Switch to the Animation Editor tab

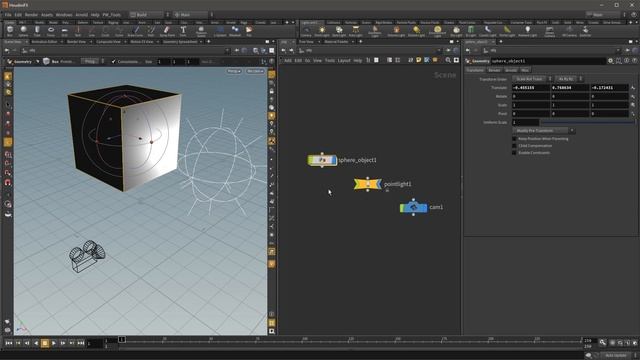coord(44,42)
